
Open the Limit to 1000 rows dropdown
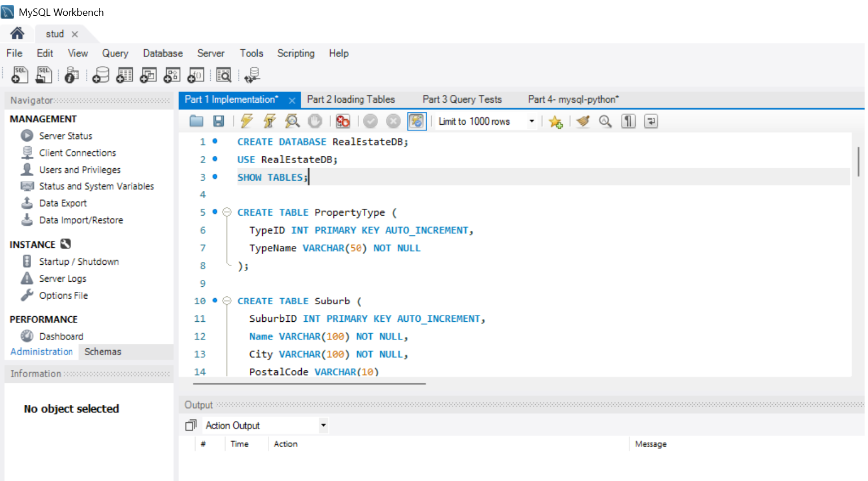coord(531,121)
